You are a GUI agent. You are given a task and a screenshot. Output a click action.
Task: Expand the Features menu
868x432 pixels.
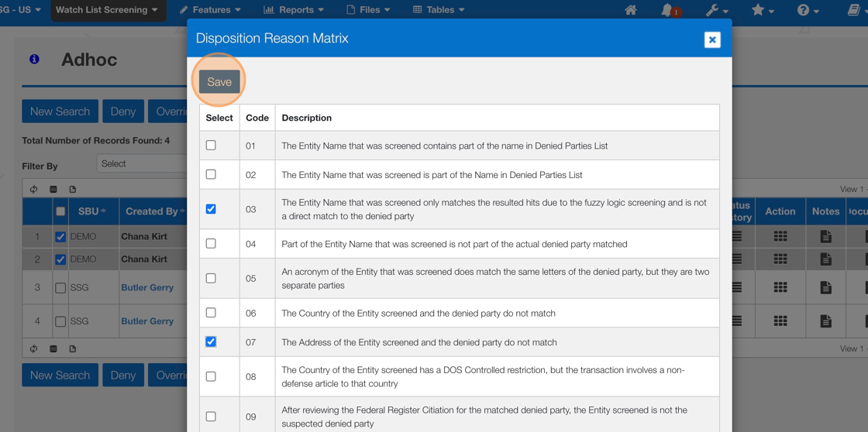click(x=210, y=10)
